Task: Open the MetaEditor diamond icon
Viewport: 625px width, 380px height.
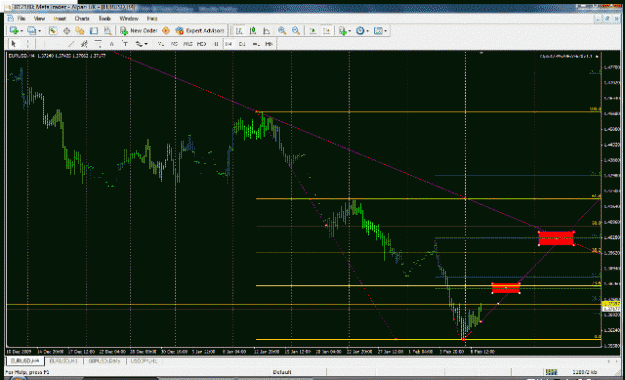Action: coord(166,30)
